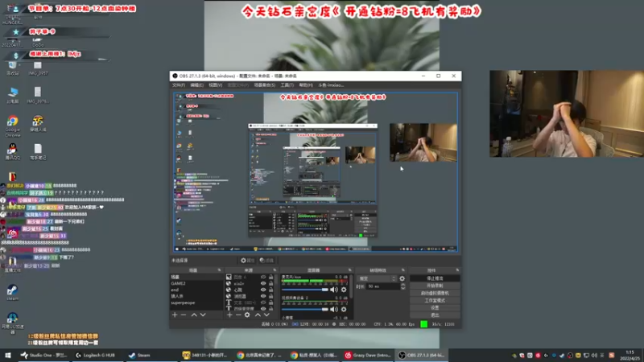The image size is (644, 362).
Task: Remove the selected scene with the minus icon
Action: 184,315
